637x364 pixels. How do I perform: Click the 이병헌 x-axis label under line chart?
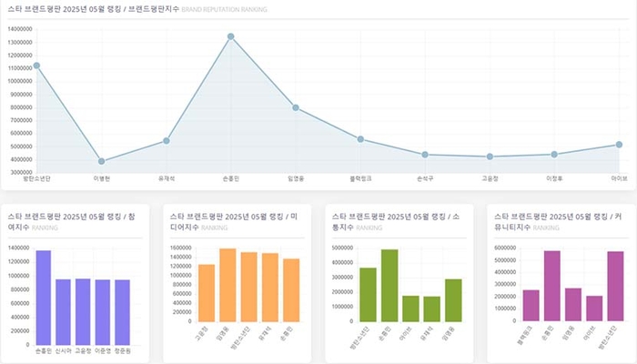pos(102,178)
